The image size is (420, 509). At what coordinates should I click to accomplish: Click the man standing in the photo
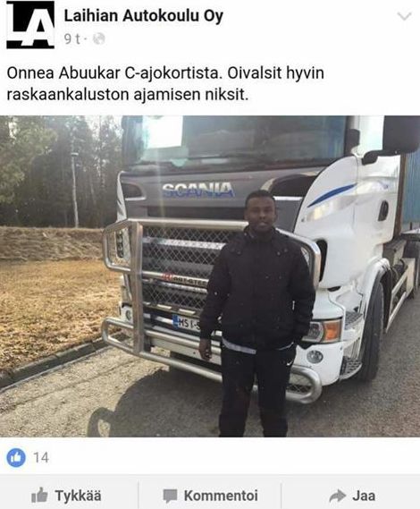coord(256,314)
